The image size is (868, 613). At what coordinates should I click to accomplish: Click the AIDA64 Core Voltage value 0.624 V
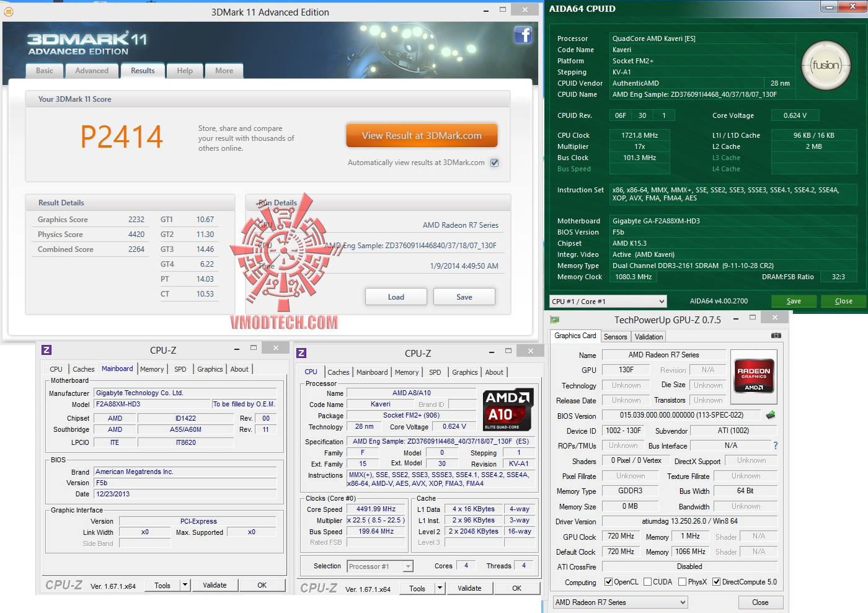point(795,115)
